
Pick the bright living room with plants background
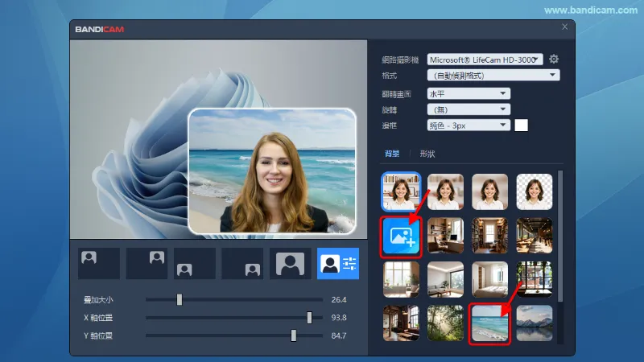pyautogui.click(x=401, y=279)
